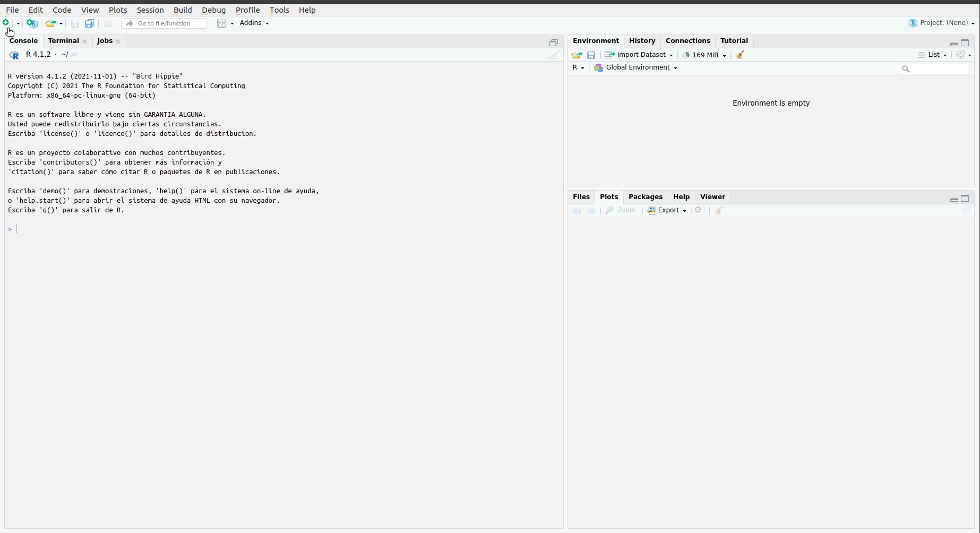Open the Export plot dropdown
Screen dimensions: 980x533
667,210
